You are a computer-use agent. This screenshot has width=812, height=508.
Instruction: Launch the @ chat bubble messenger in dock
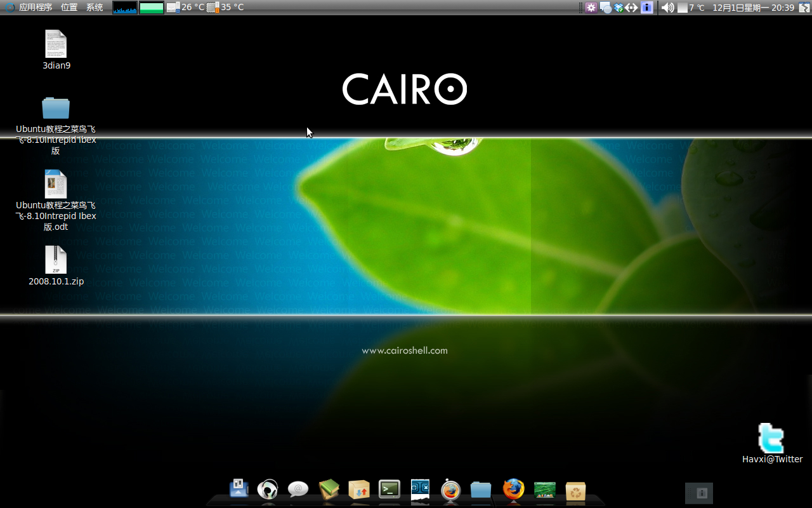tap(298, 489)
